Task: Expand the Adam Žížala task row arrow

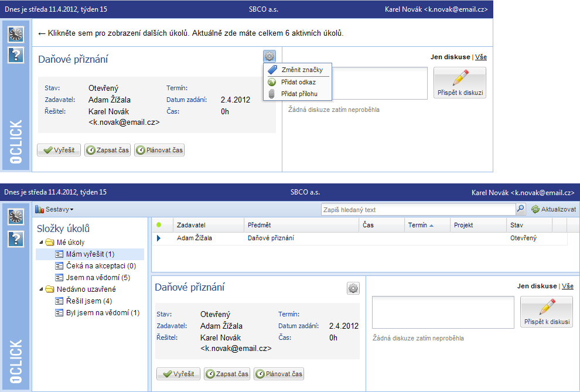Action: [158, 238]
